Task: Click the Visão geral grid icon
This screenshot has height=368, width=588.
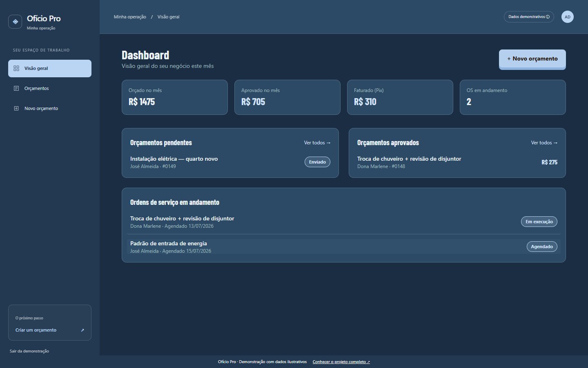Action: 16,68
